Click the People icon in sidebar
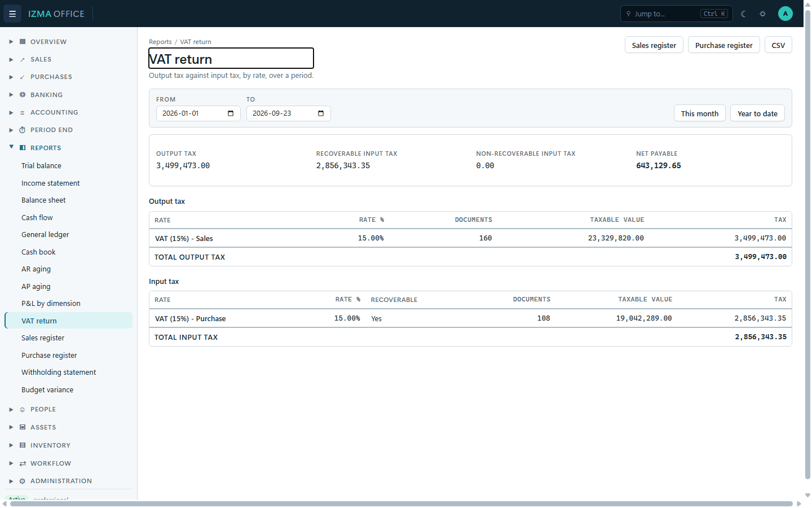Screen dimensions: 812x508 point(23,409)
